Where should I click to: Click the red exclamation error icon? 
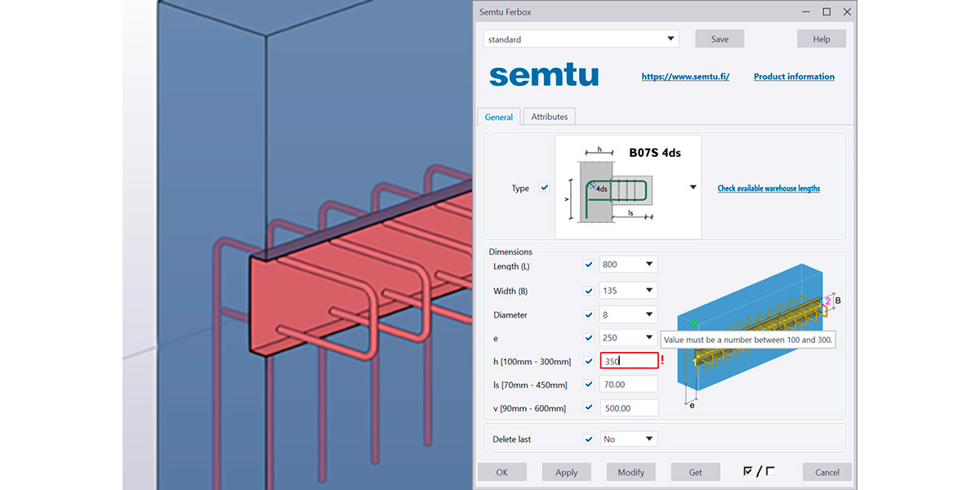662,361
